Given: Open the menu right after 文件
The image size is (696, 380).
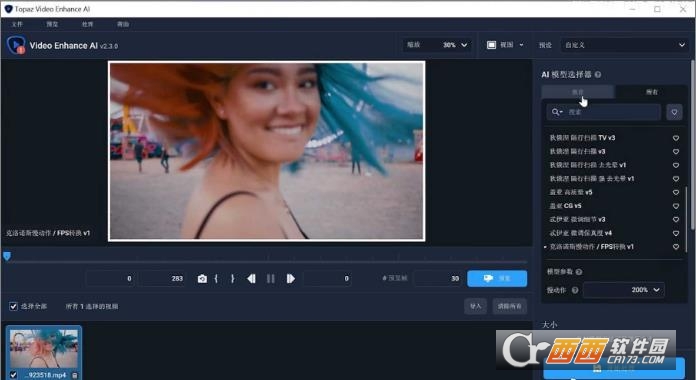Looking at the screenshot, I should coord(52,24).
